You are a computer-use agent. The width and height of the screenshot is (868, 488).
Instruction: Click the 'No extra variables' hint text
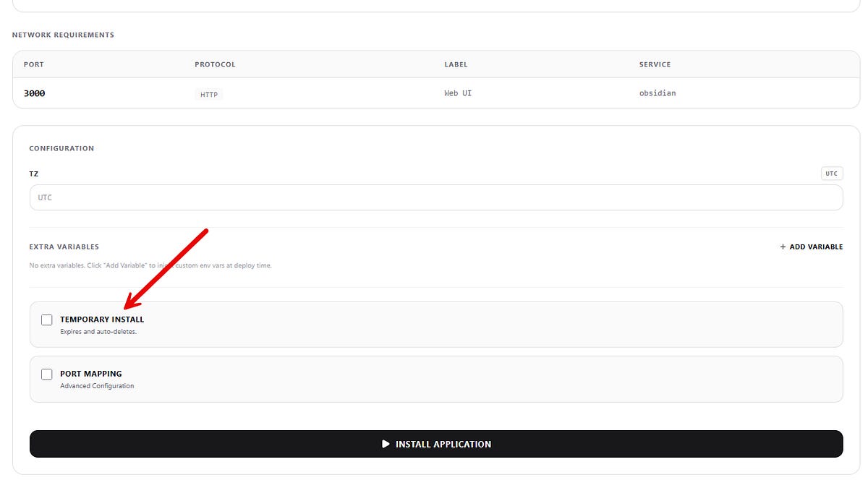[150, 265]
